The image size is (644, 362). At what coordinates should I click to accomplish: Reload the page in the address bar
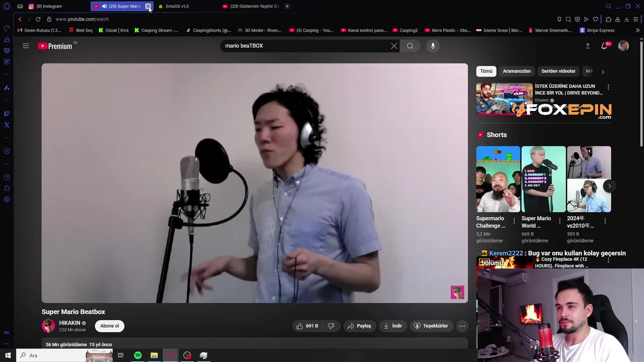[x=38, y=19]
